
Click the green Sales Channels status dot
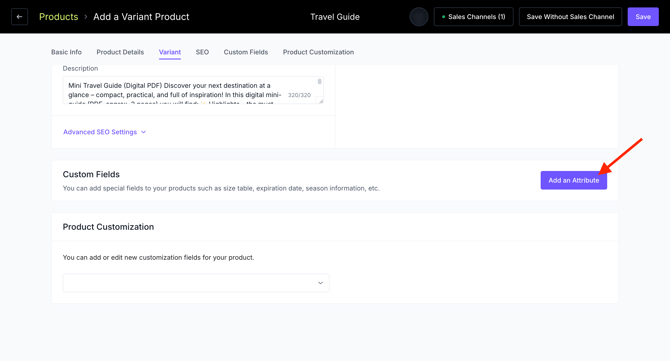click(444, 17)
